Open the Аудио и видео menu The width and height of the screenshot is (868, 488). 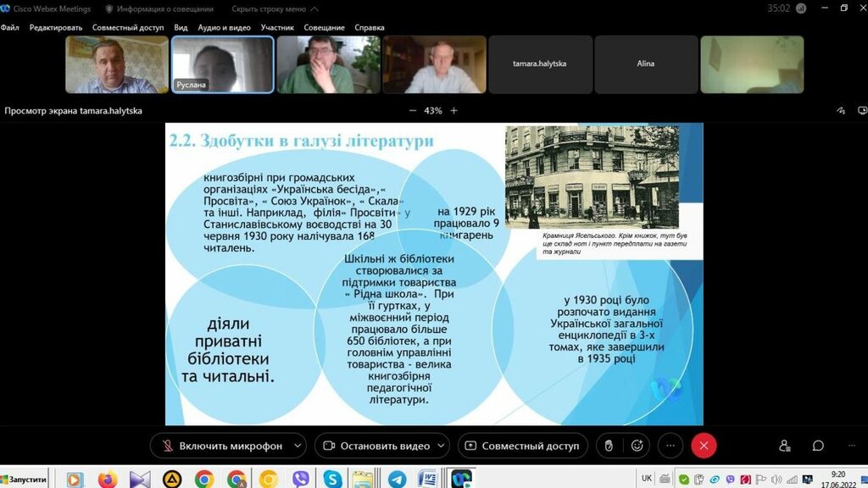click(x=224, y=27)
